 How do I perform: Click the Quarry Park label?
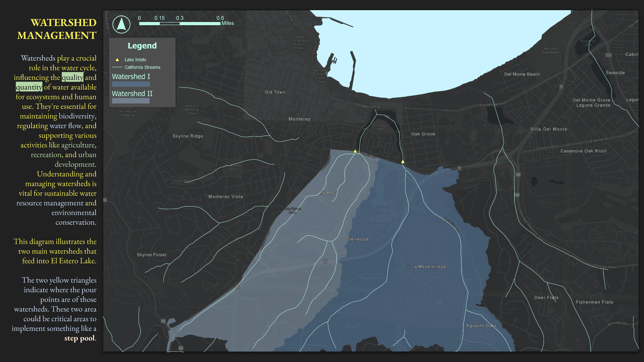182,180
